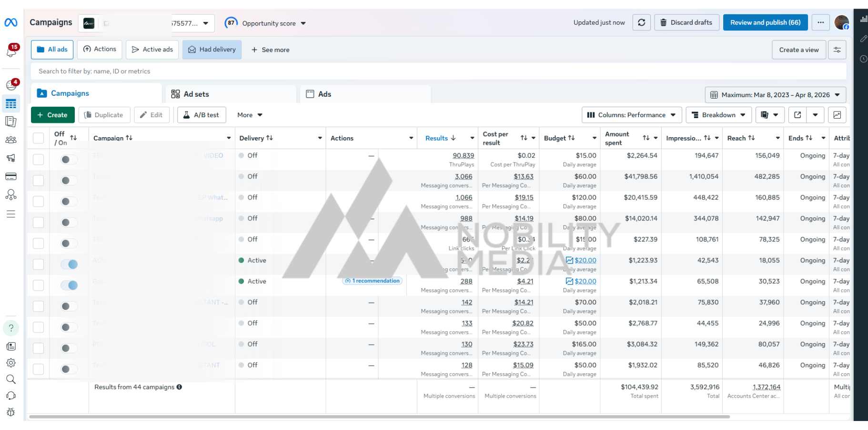Open All tools hamburger menu

[11, 214]
